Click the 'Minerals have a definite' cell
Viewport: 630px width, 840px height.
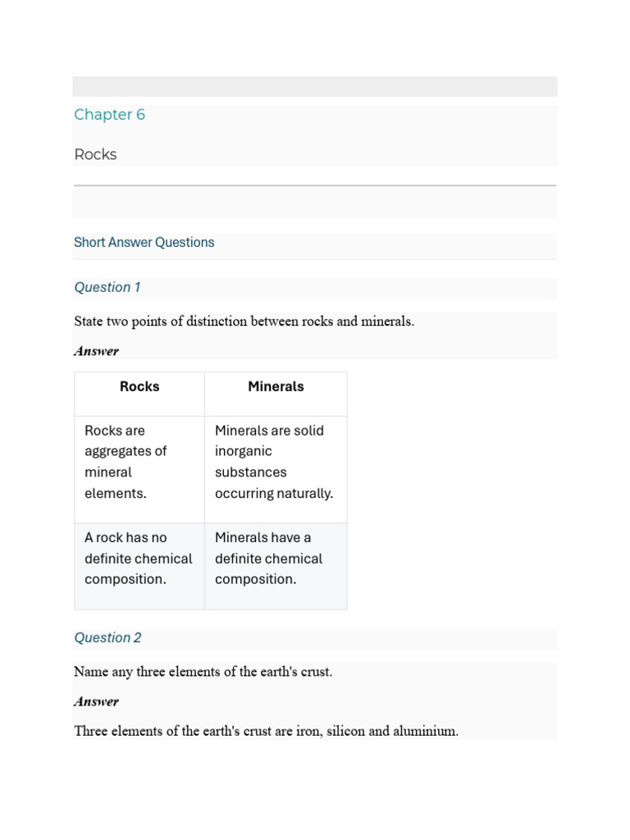click(276, 566)
